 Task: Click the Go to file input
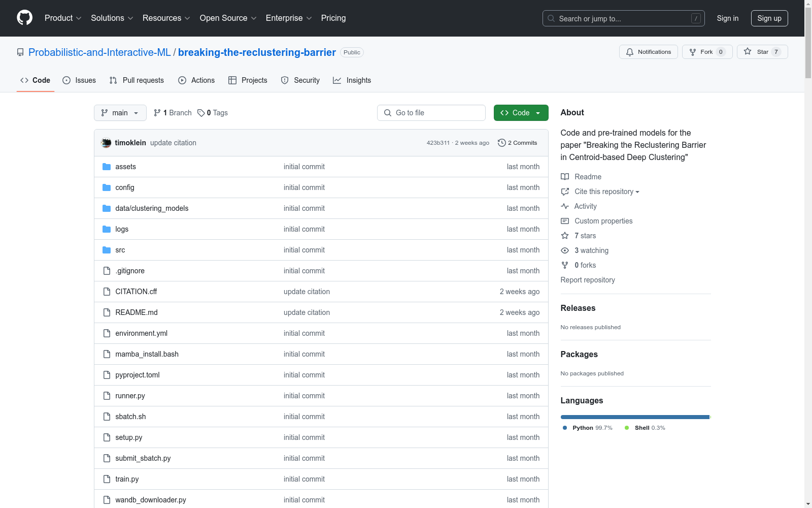coord(431,113)
